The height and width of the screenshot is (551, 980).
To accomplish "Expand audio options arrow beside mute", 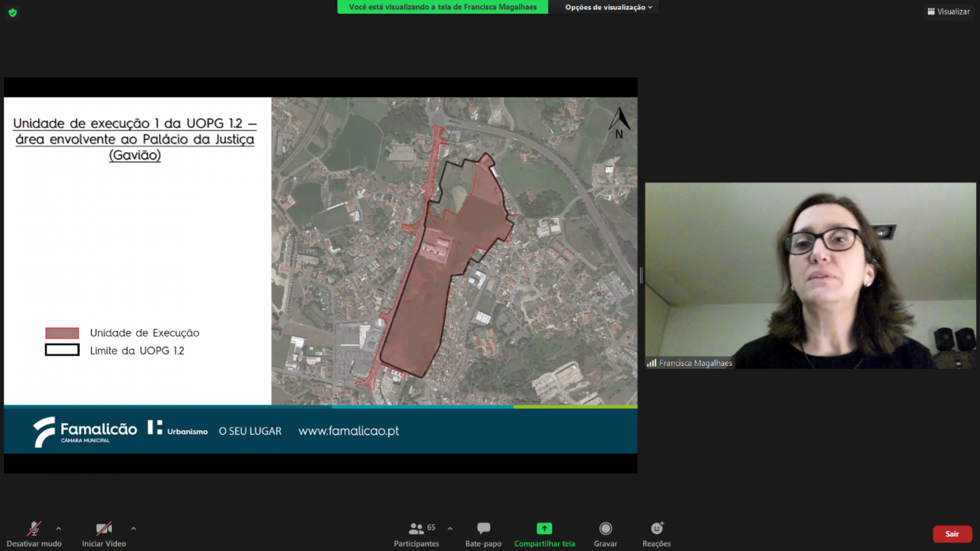I will click(59, 528).
